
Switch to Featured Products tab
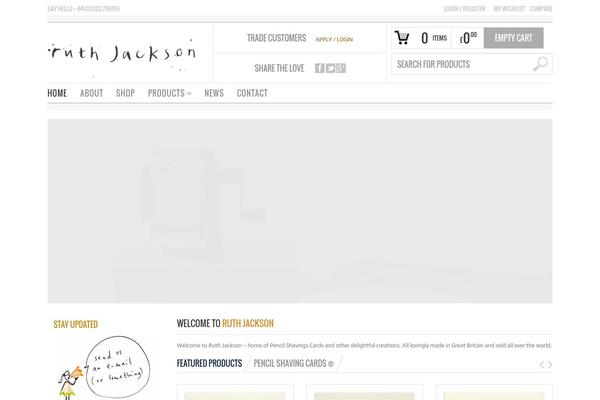[x=209, y=363]
